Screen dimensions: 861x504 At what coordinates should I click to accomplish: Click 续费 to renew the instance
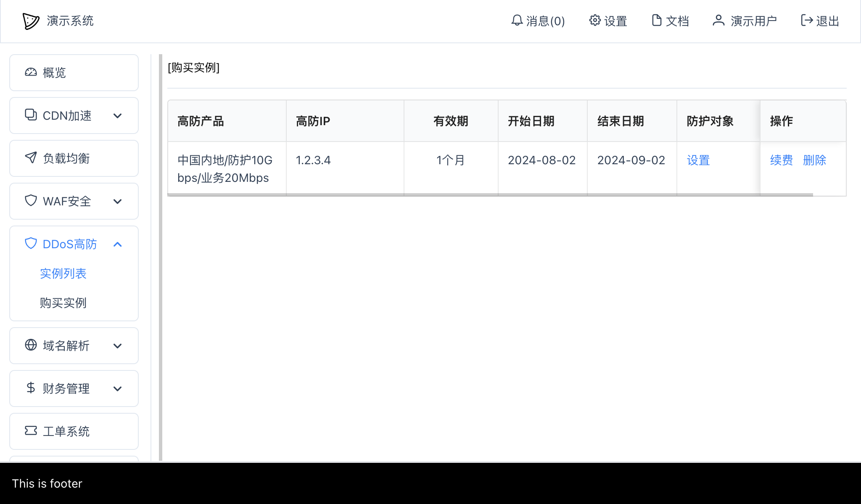(x=781, y=160)
